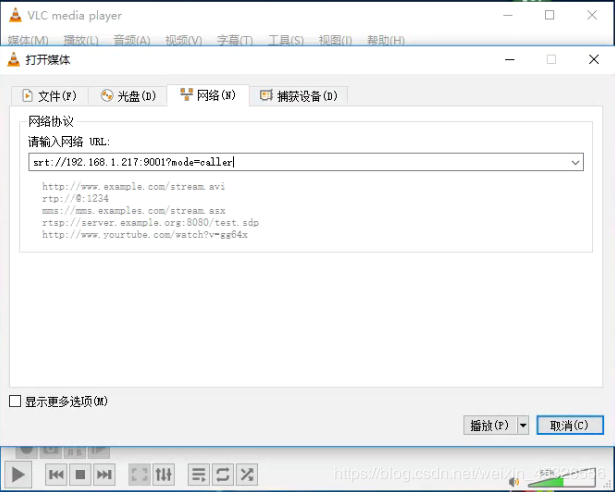The width and height of the screenshot is (615, 492).
Task: Open the 视频(V) video menu
Action: pos(183,40)
